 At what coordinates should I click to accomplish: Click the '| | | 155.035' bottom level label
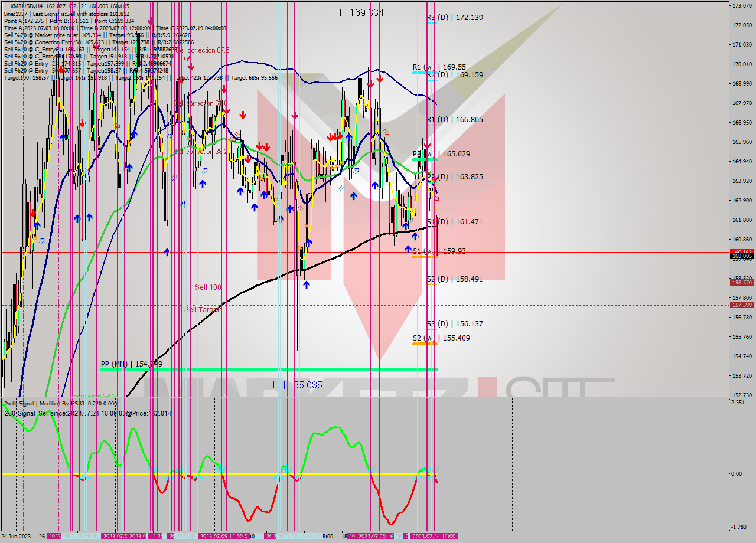[x=298, y=385]
